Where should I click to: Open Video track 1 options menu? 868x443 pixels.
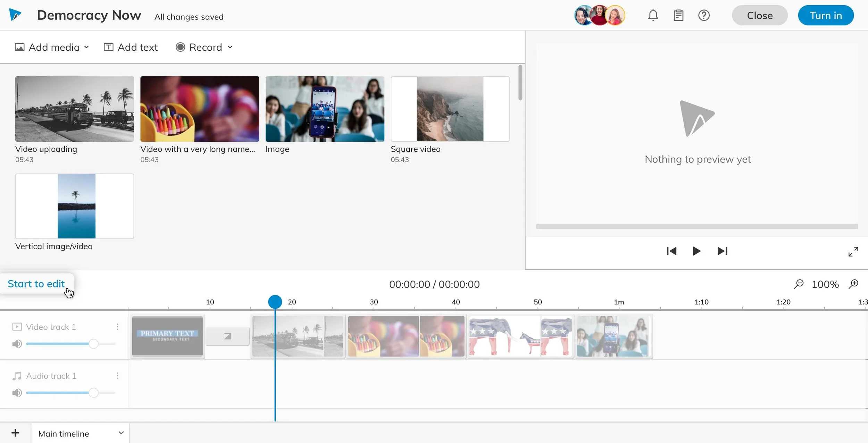tap(118, 327)
